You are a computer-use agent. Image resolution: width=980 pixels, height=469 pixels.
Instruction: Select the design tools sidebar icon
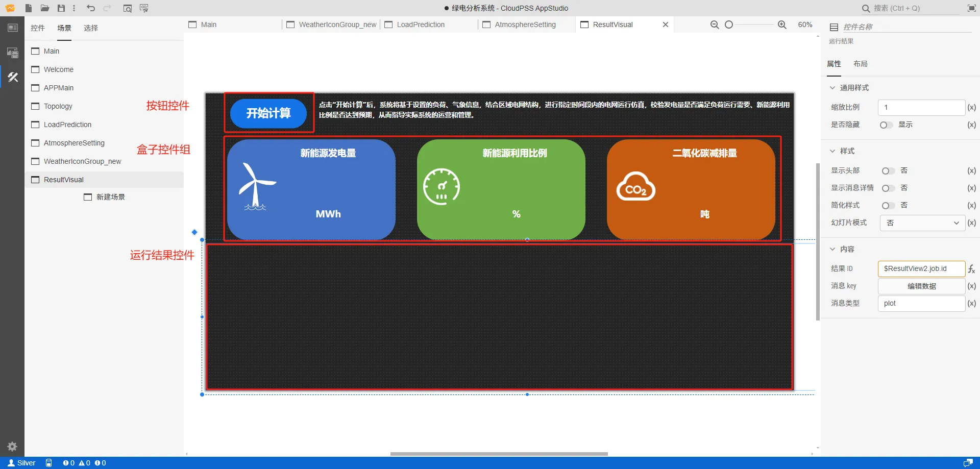[x=13, y=77]
